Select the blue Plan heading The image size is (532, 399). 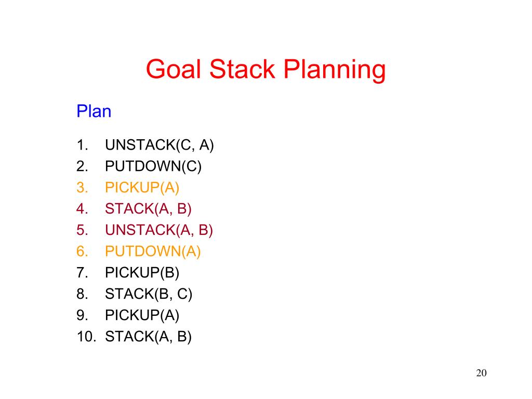pyautogui.click(x=94, y=111)
